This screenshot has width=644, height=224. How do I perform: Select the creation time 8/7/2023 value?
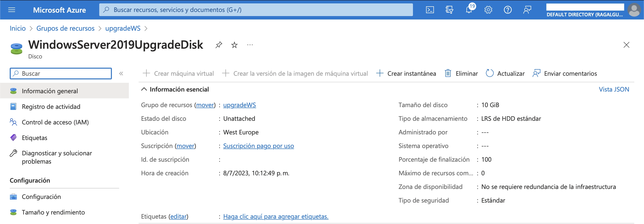[256, 173]
